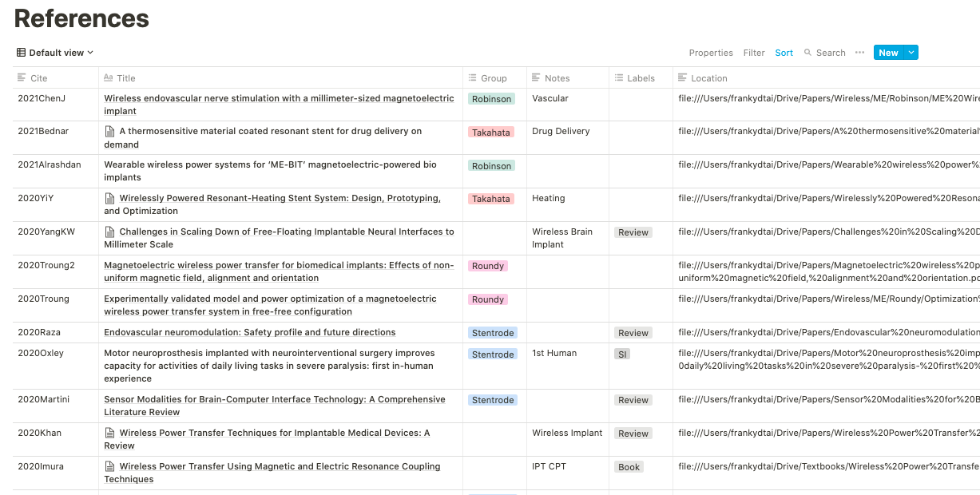Select the blue Stentrode tag for 2020Raza
980x495 pixels.
[493, 333]
